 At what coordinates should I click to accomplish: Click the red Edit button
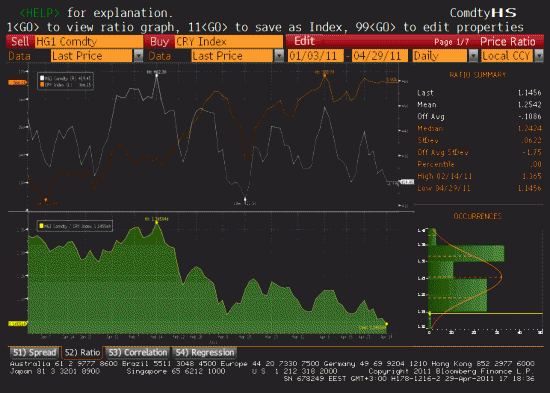[304, 41]
